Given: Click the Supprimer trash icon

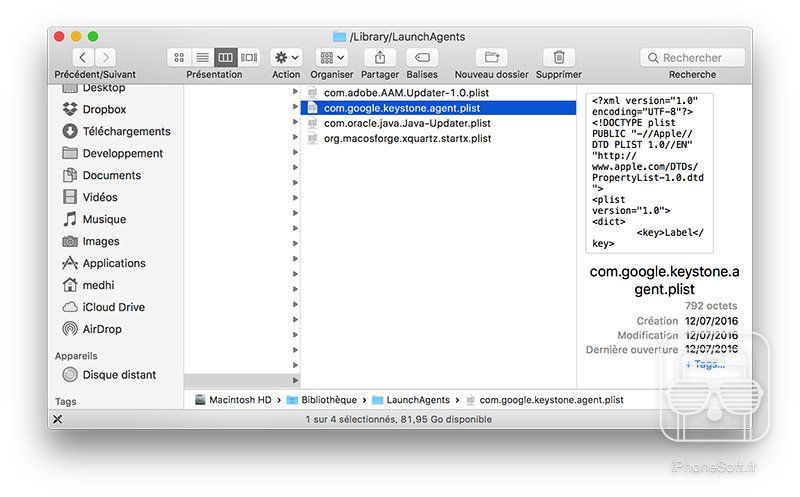Looking at the screenshot, I should (559, 58).
